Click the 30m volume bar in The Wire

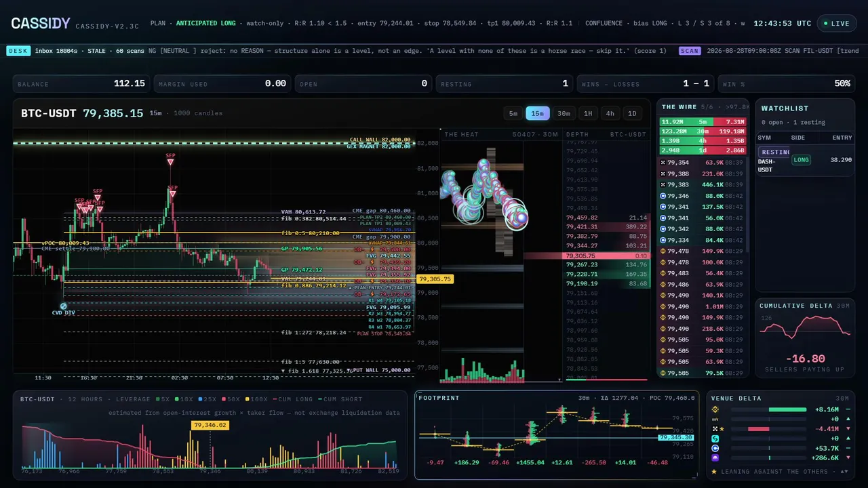pos(702,131)
